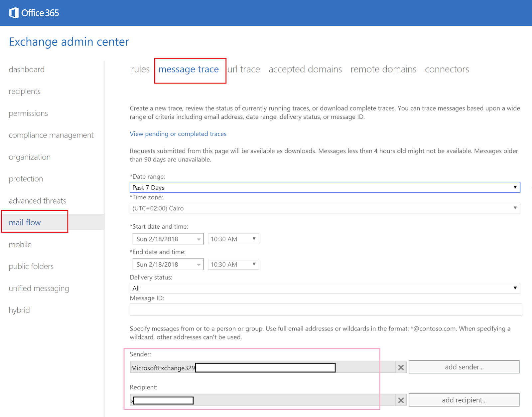The image size is (532, 417).
Task: Open permissions in the sidebar
Action: (28, 113)
